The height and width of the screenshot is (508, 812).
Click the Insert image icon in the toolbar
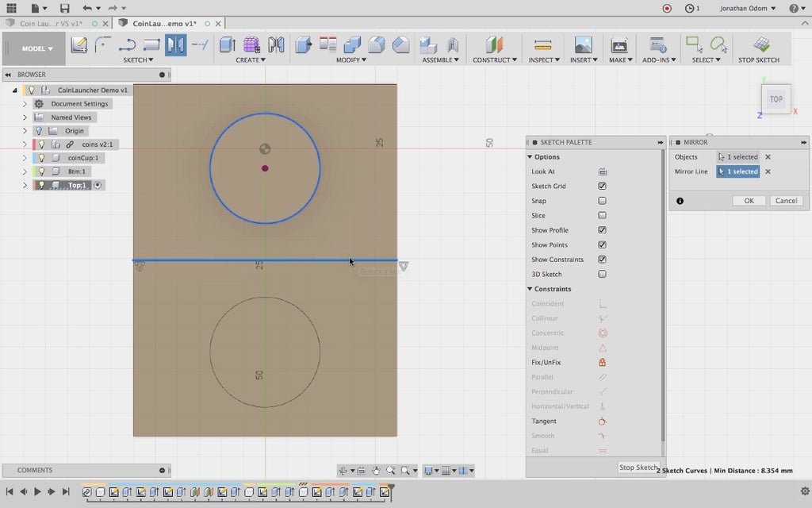pyautogui.click(x=583, y=44)
